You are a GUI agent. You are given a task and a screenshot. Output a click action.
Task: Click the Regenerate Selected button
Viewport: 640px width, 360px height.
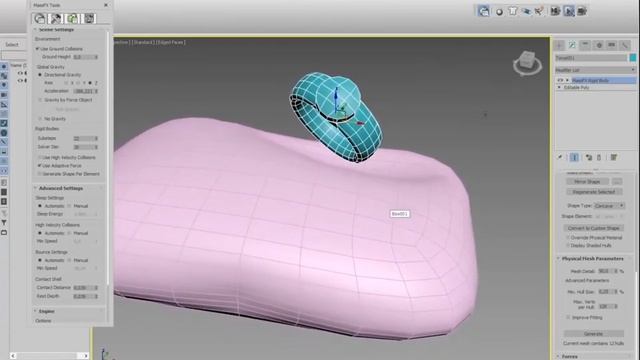(x=594, y=191)
